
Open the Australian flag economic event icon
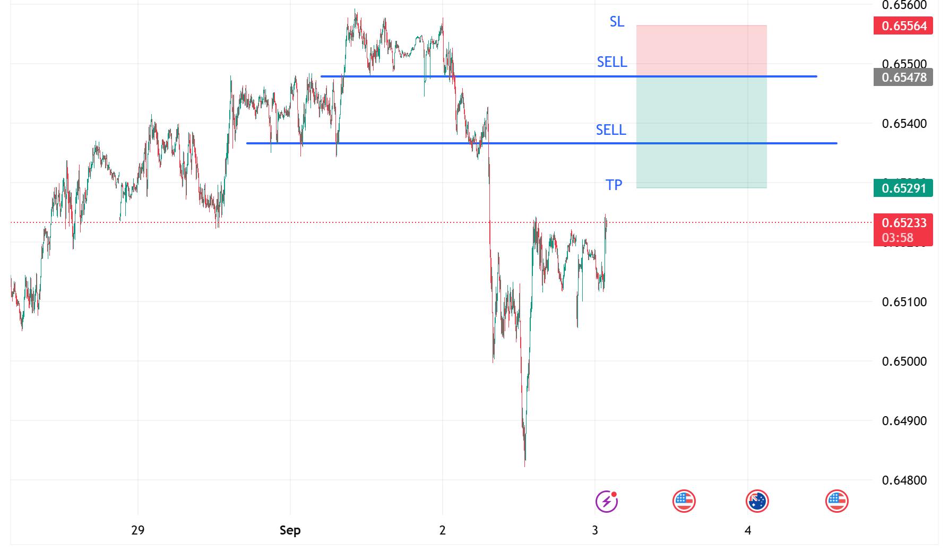point(757,501)
